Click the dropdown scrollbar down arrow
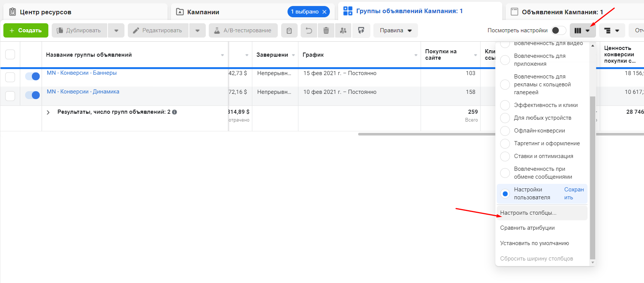Viewport: 644px width, 283px height. point(593,263)
